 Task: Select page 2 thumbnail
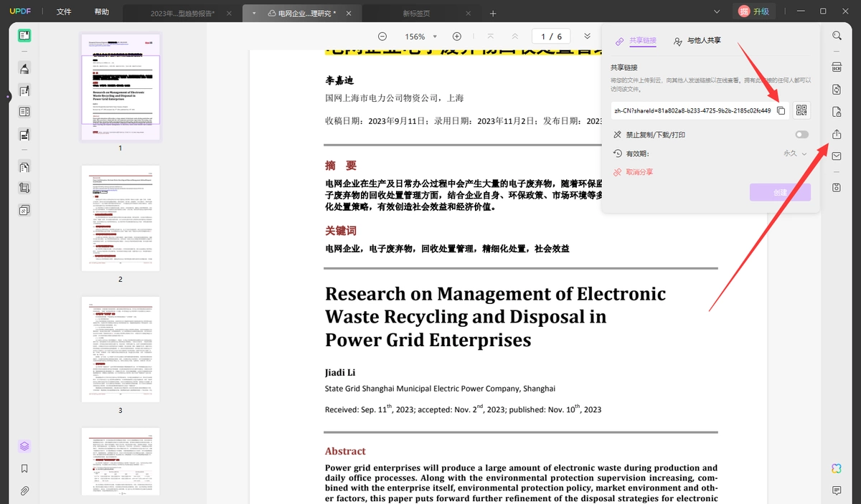tap(121, 219)
